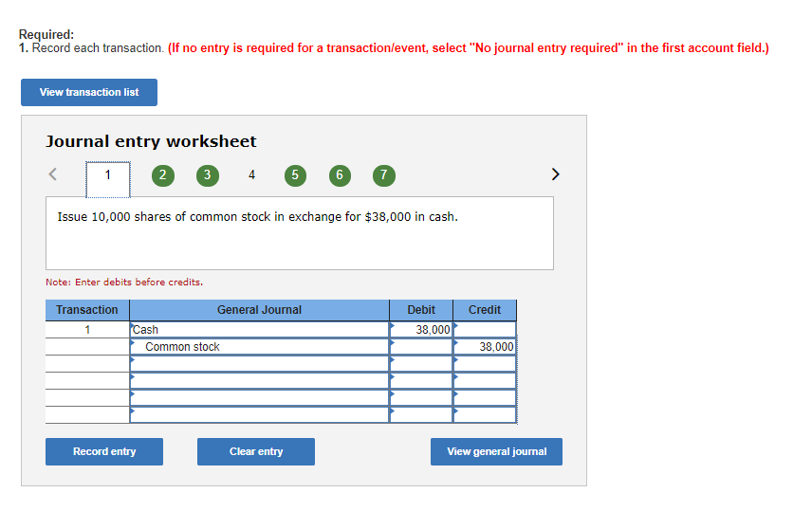The height and width of the screenshot is (511, 812).
Task: Click transaction number 1 cell in table
Action: 87,330
